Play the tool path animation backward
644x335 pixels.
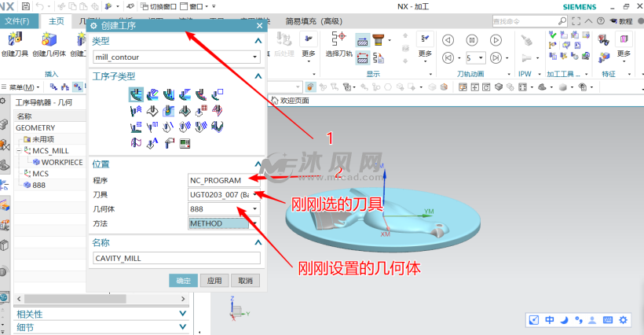click(x=448, y=40)
